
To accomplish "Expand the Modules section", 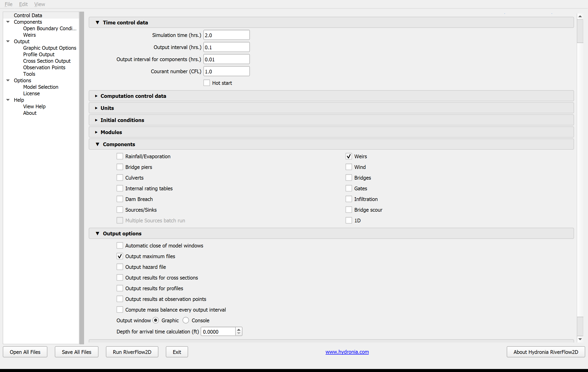I will tap(96, 132).
